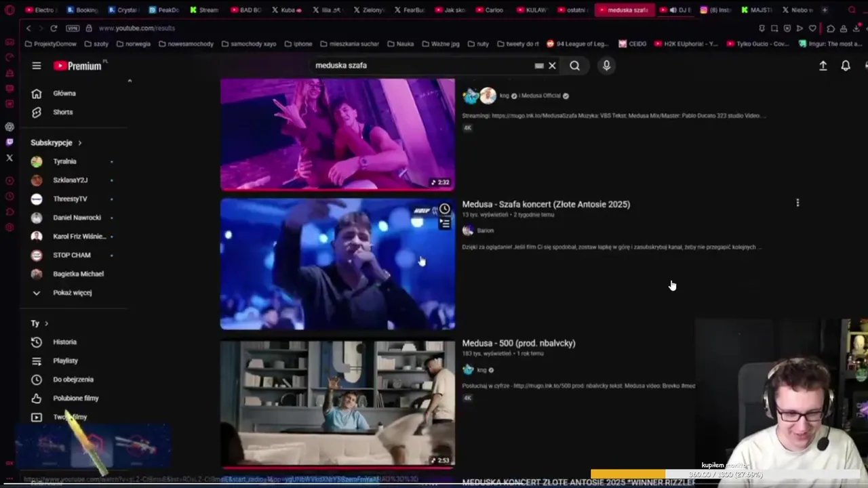Open title Medusa - Szafa koncert (Złote Antosie 2025)

coord(546,204)
